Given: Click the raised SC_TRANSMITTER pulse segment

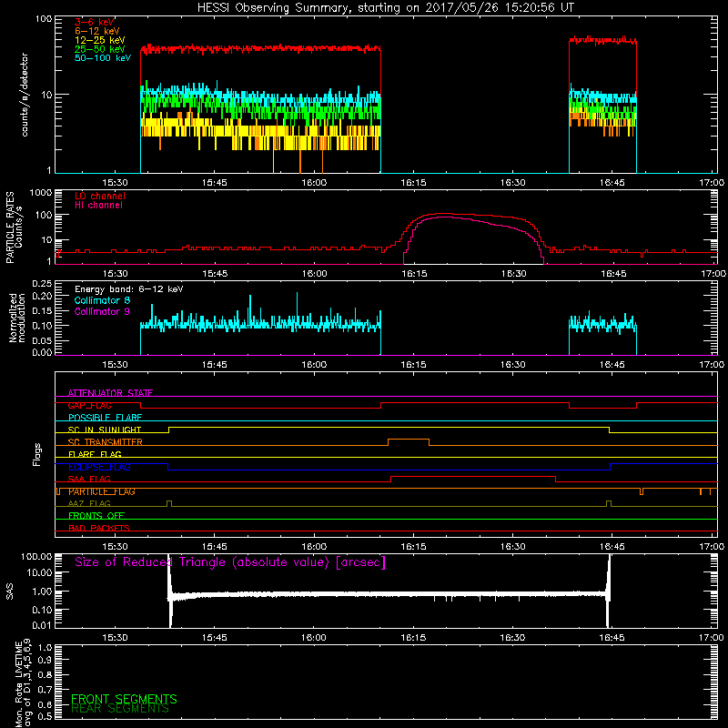Looking at the screenshot, I should [x=408, y=440].
